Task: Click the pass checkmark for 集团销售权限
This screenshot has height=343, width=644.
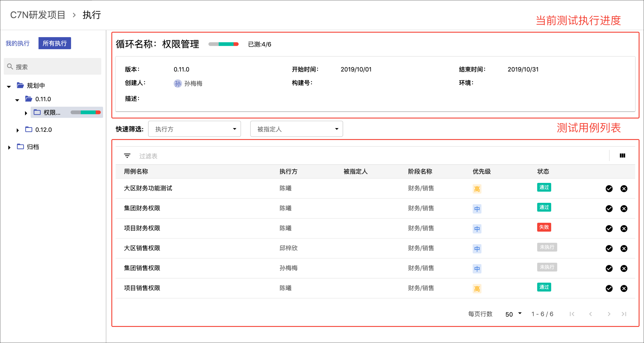Action: (x=609, y=269)
